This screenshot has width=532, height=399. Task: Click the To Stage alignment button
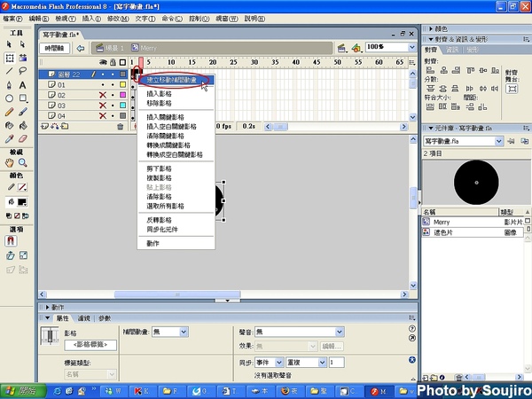point(512,89)
